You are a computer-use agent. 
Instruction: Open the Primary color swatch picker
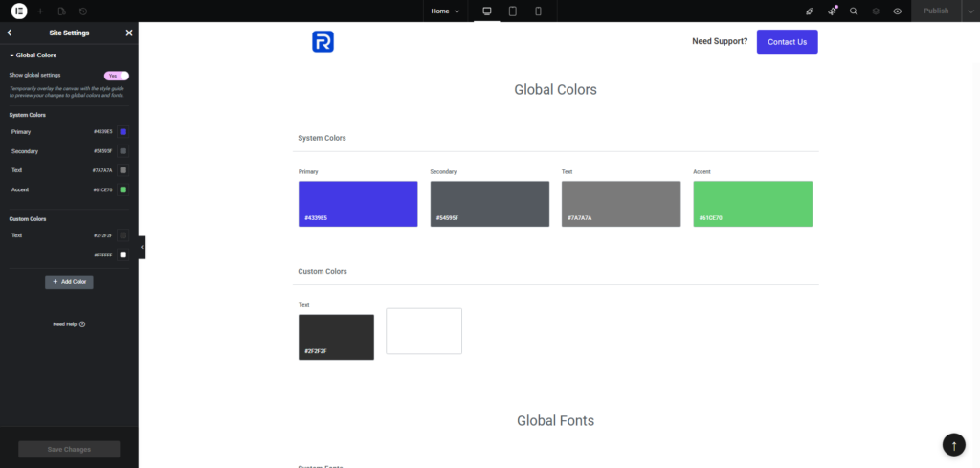tap(122, 132)
